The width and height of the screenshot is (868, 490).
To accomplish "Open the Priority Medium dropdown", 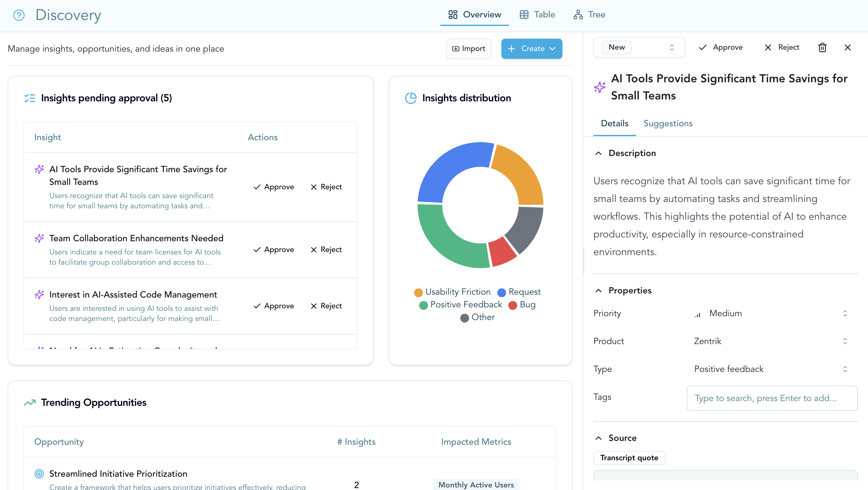I will 770,313.
